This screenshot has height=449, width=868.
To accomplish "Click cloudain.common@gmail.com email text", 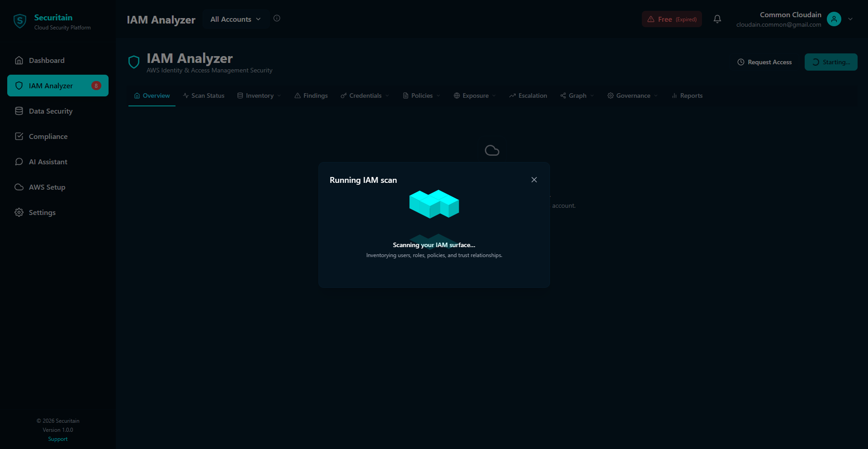I will click(x=778, y=24).
